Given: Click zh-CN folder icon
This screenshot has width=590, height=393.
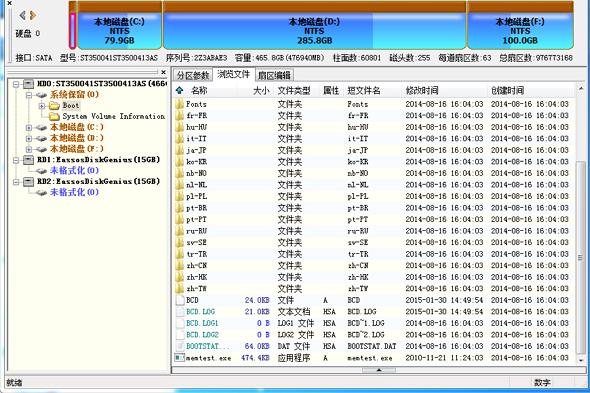Looking at the screenshot, I should [180, 266].
